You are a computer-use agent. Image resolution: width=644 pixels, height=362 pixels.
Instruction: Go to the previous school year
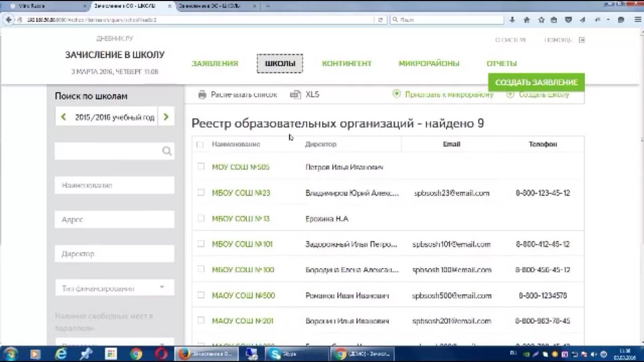[63, 117]
